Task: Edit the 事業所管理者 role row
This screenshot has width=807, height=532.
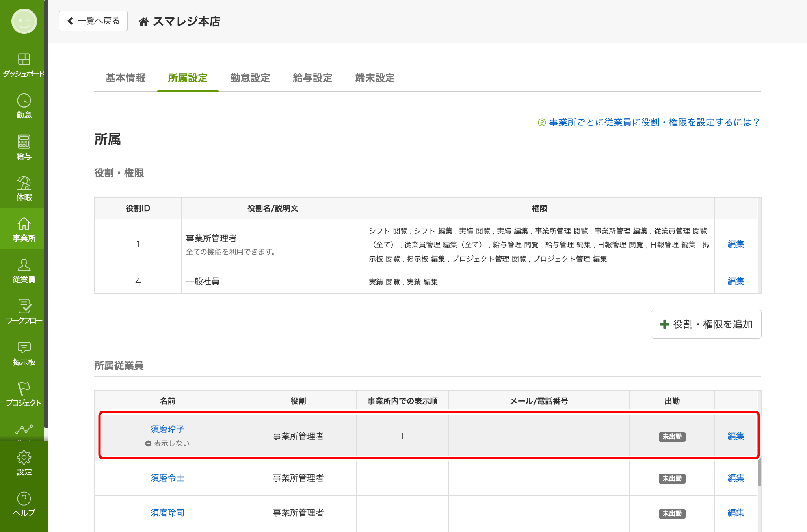Action: tap(736, 244)
